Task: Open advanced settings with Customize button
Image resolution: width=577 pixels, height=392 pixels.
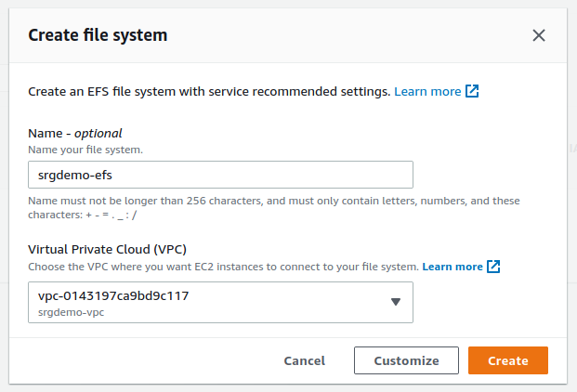Action: click(x=406, y=360)
